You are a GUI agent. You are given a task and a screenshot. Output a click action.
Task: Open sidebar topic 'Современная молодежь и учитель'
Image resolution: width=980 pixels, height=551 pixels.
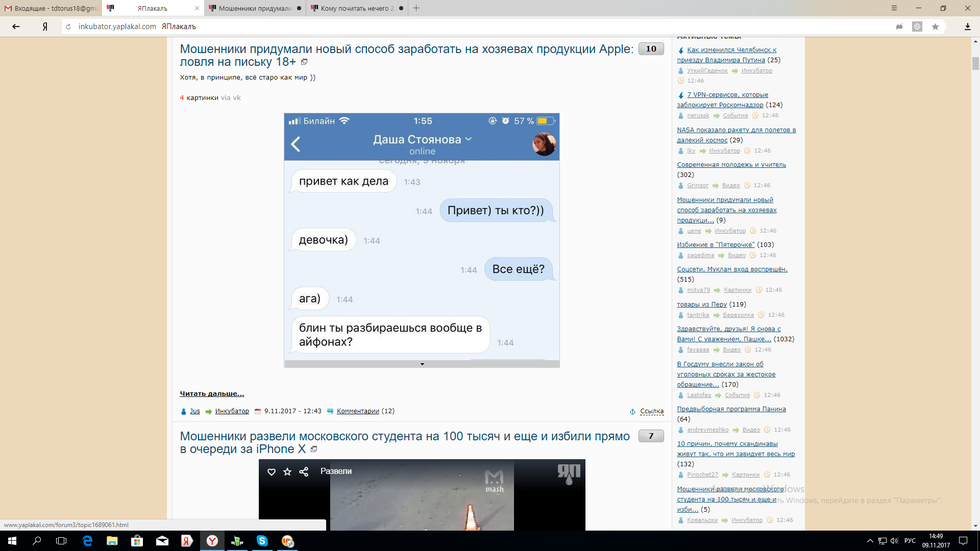[x=731, y=165]
